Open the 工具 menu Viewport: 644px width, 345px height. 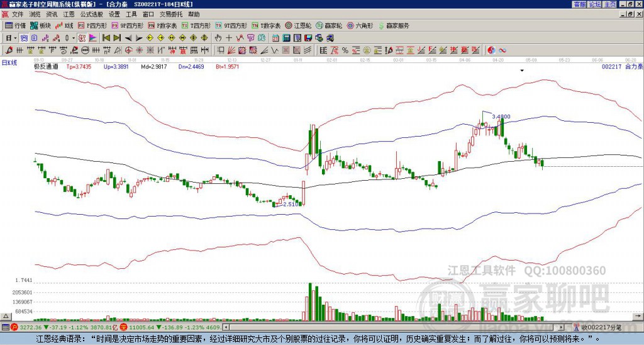131,14
